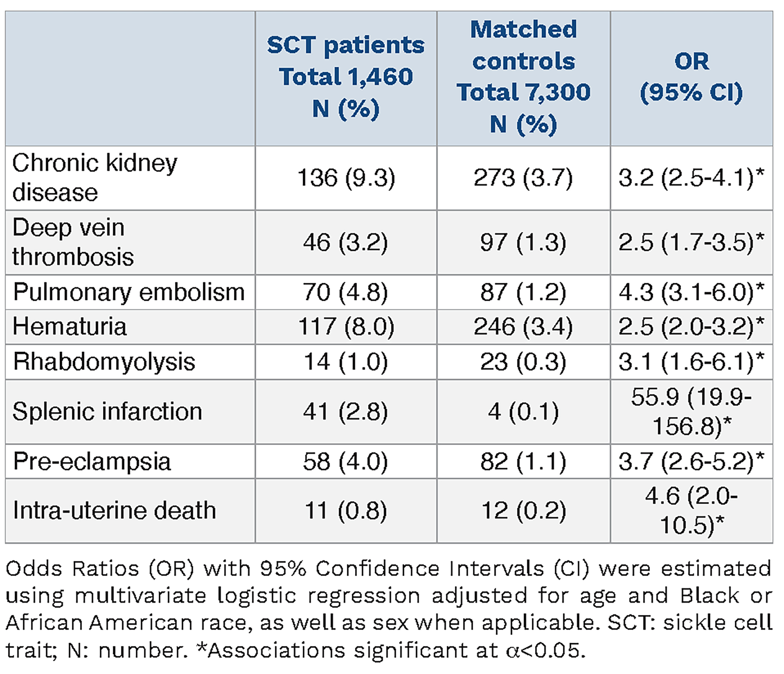Click the 273 (3.7) matched controls cell
This screenshot has width=784, height=674.
pos(523,178)
